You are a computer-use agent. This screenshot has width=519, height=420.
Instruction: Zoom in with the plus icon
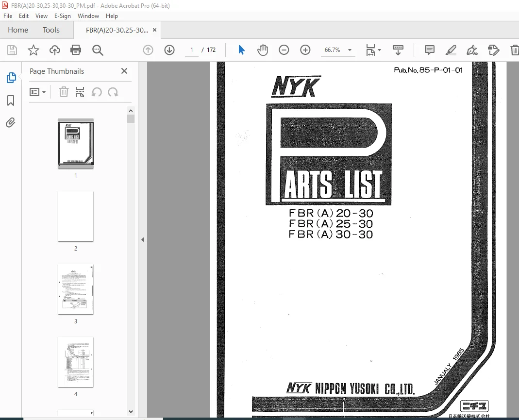(305, 50)
